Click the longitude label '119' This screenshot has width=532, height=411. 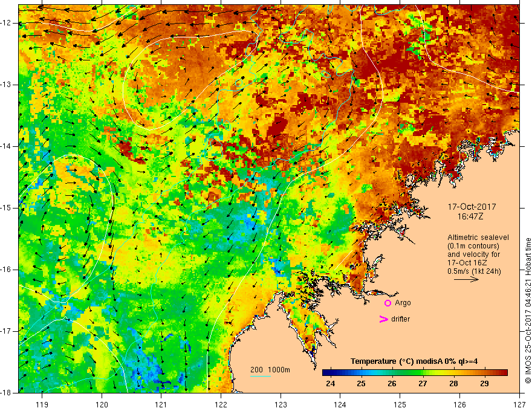[42, 404]
